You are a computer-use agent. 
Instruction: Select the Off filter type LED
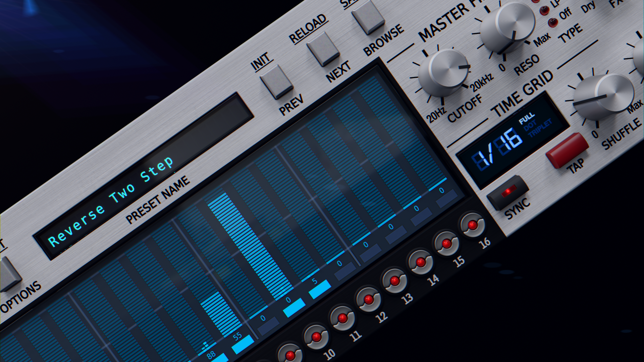(x=553, y=23)
